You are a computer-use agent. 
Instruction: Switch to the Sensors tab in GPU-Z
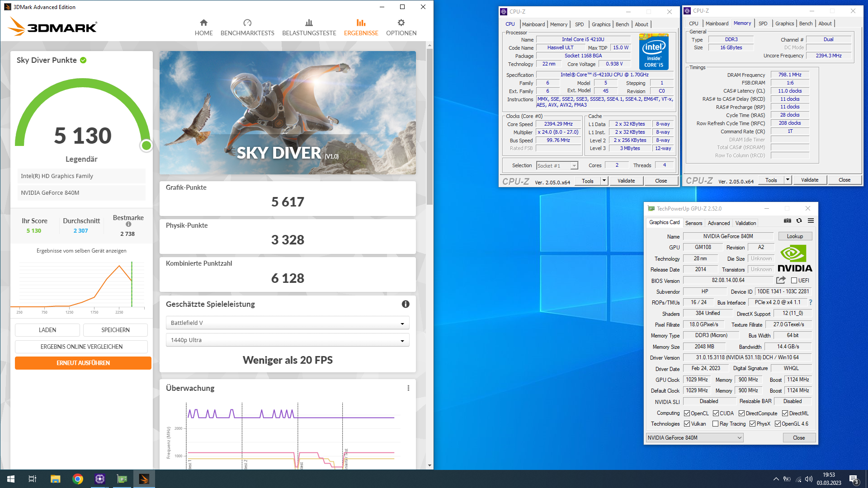tap(693, 223)
